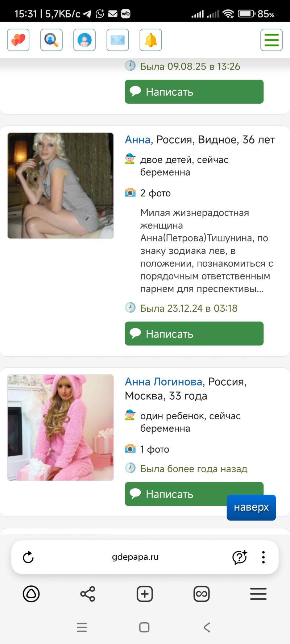
Task: Open the green hamburger site menu
Action: coord(272,40)
